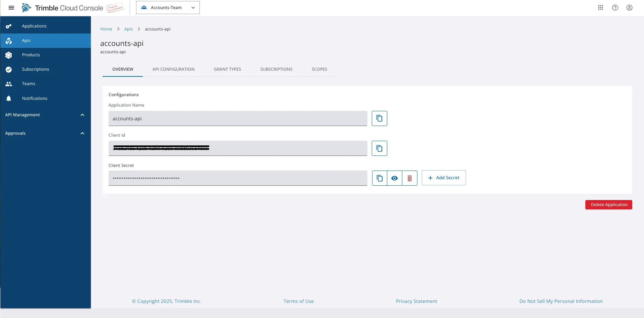
Task: Click the Teams people icon
Action: (9, 84)
